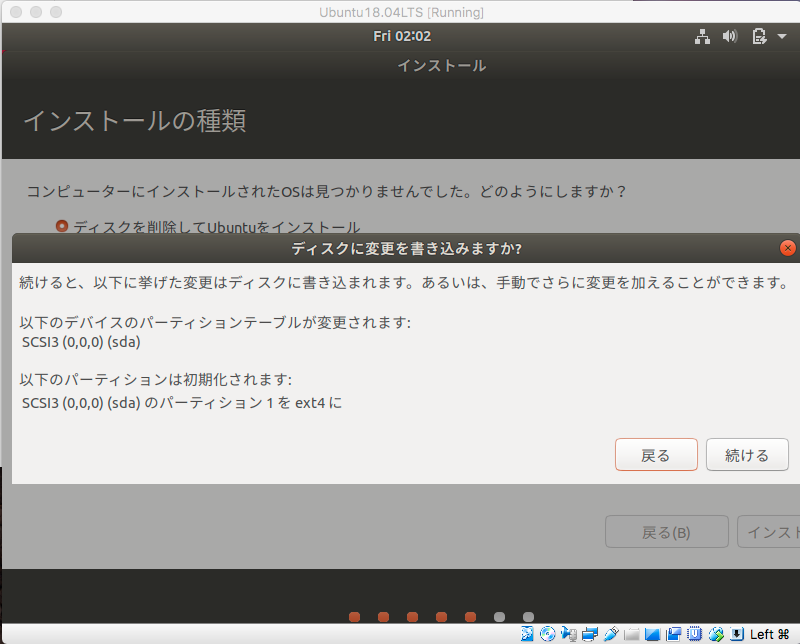
Task: Click the last grey installer progress dot
Action: 529,617
